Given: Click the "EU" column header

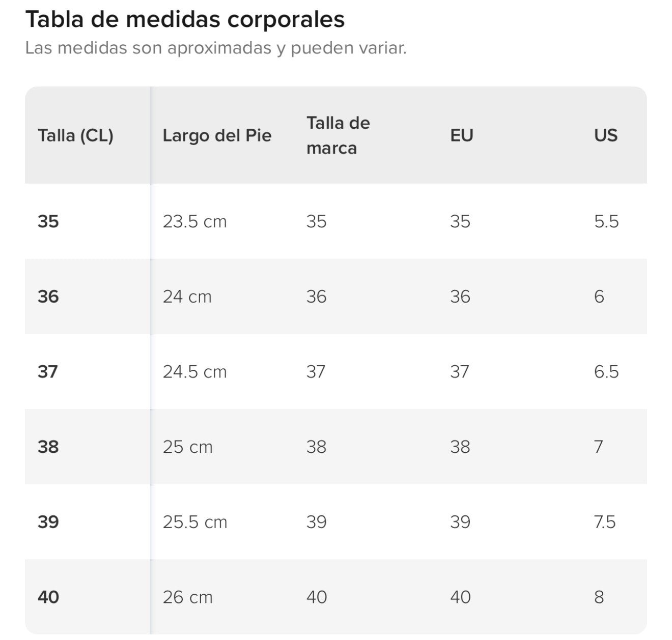Looking at the screenshot, I should click(462, 135).
